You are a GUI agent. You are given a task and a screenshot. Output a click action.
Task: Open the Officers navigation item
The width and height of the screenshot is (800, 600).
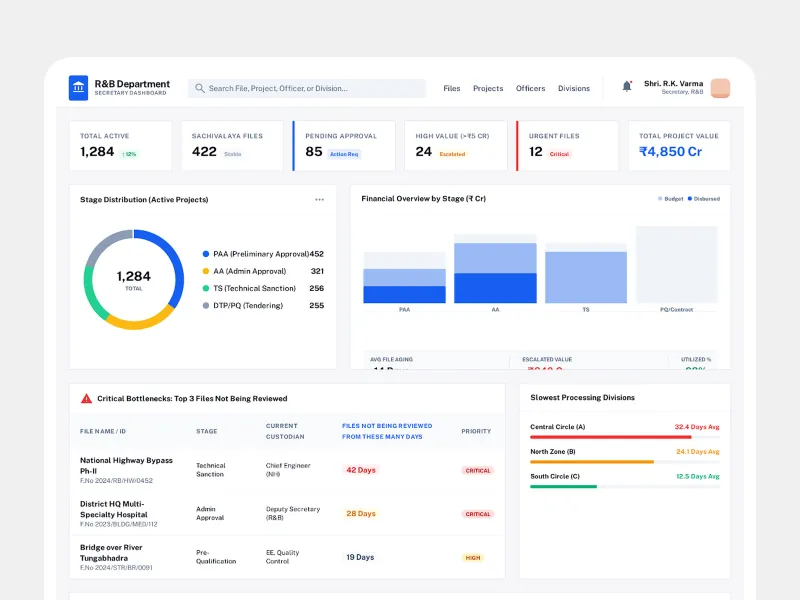pyautogui.click(x=530, y=88)
